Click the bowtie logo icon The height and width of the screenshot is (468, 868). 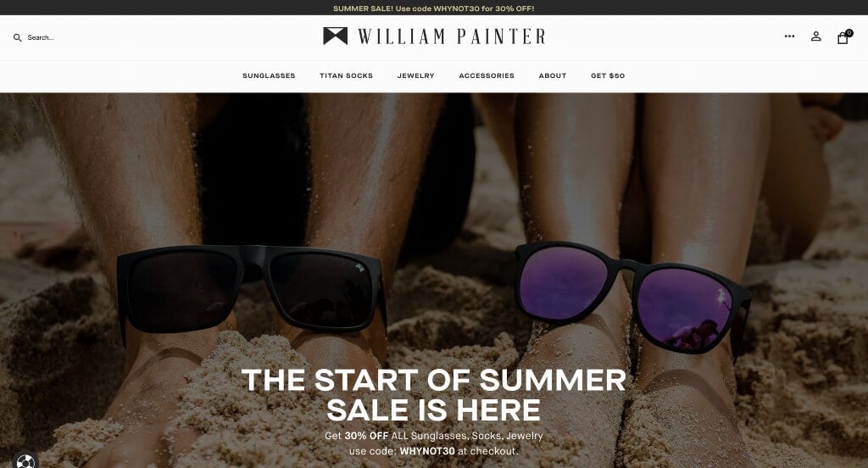[336, 36]
